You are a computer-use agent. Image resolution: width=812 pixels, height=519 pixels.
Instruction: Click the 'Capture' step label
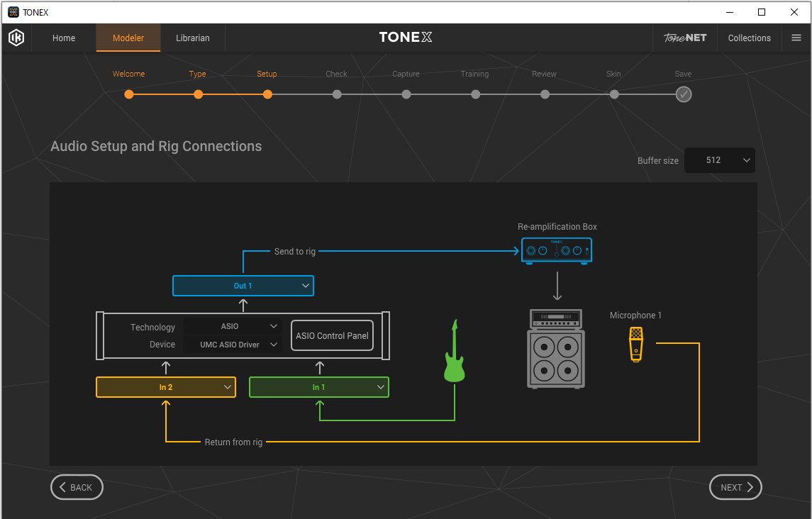pos(406,74)
